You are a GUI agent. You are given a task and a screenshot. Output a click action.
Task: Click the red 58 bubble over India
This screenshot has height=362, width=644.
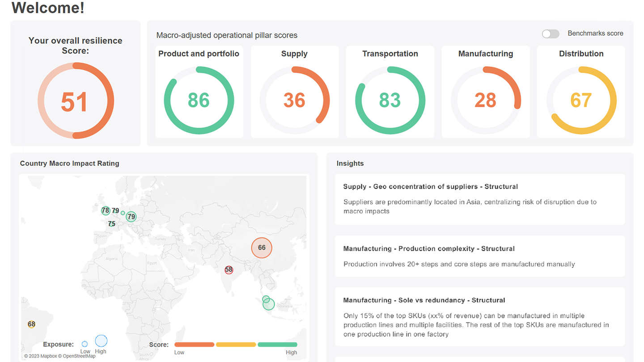click(x=229, y=270)
